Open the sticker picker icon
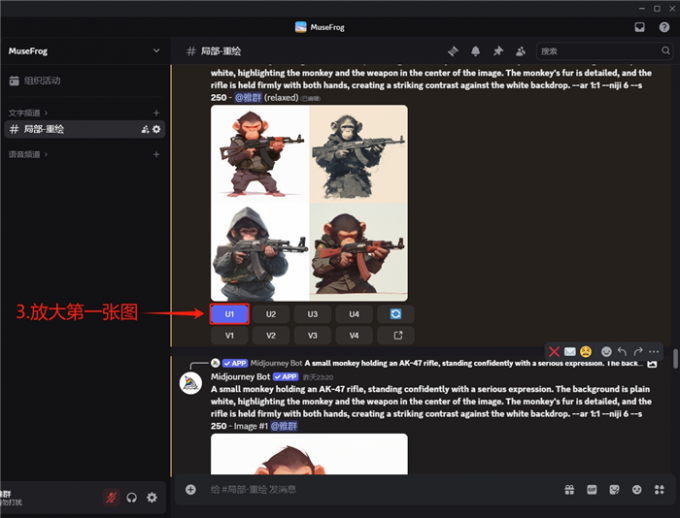This screenshot has width=680, height=518. 614,490
